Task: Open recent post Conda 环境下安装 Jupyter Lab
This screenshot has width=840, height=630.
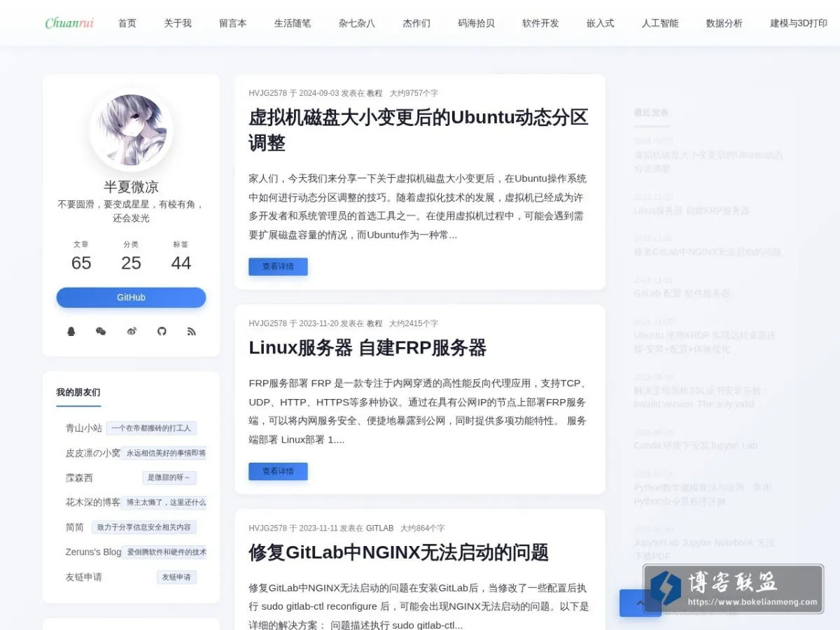Action: [x=695, y=445]
